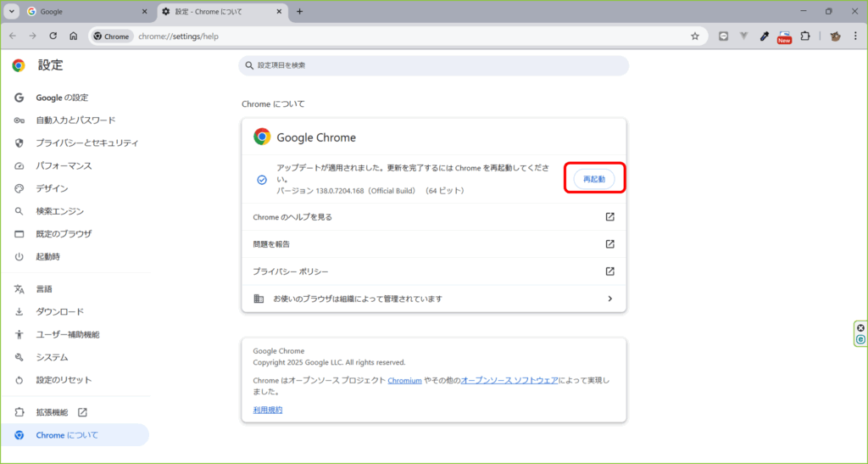Click the 既定のブラウザ window icon
The height and width of the screenshot is (464, 868).
tap(19, 234)
